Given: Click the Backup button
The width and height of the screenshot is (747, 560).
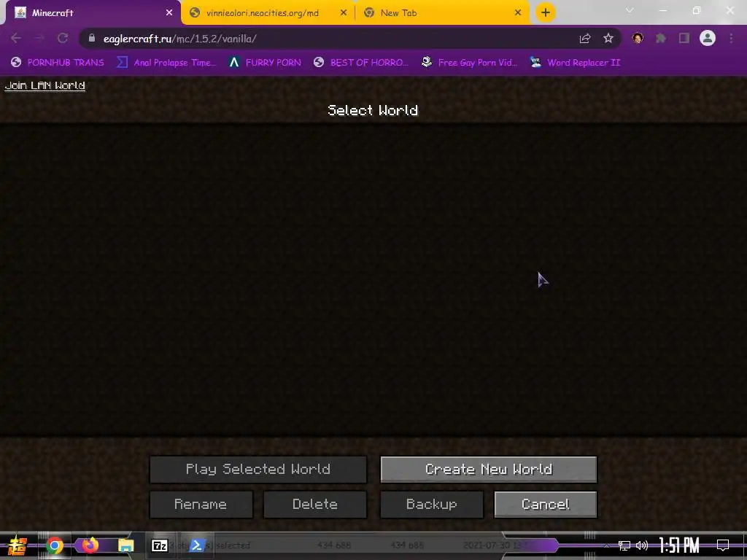Looking at the screenshot, I should pyautogui.click(x=432, y=505).
